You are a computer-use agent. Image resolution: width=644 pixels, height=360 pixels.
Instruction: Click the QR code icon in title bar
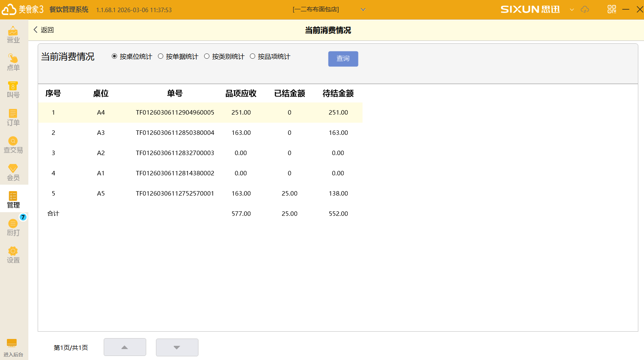click(612, 9)
